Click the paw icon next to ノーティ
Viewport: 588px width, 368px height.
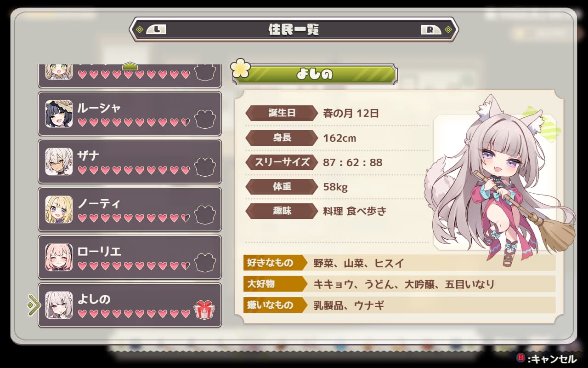click(205, 215)
